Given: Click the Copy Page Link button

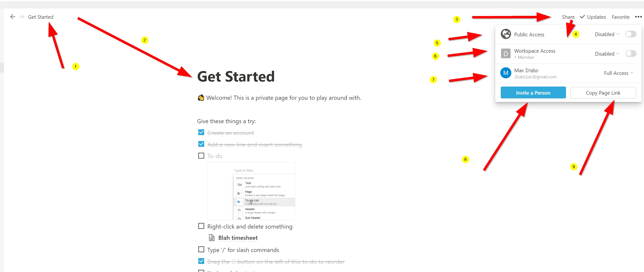Looking at the screenshot, I should (603, 93).
